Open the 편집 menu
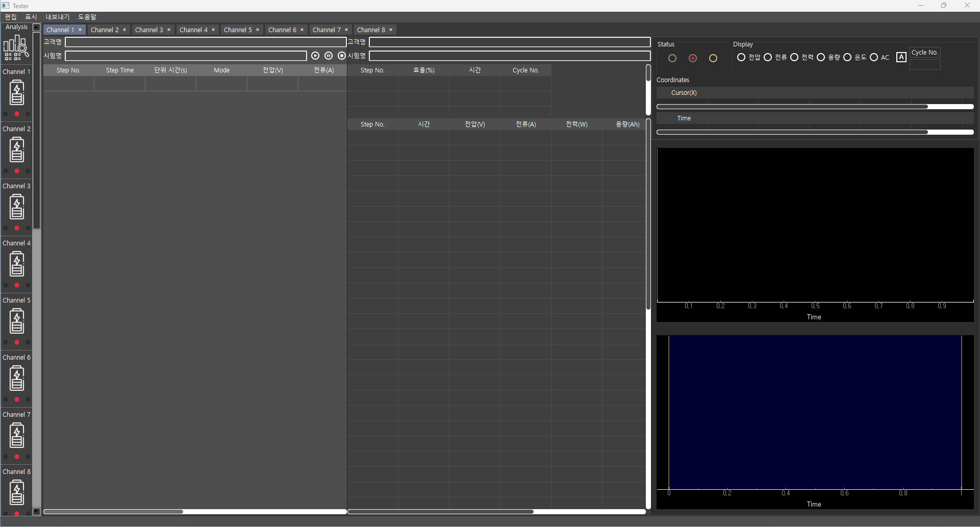This screenshot has width=980, height=527. tap(11, 17)
